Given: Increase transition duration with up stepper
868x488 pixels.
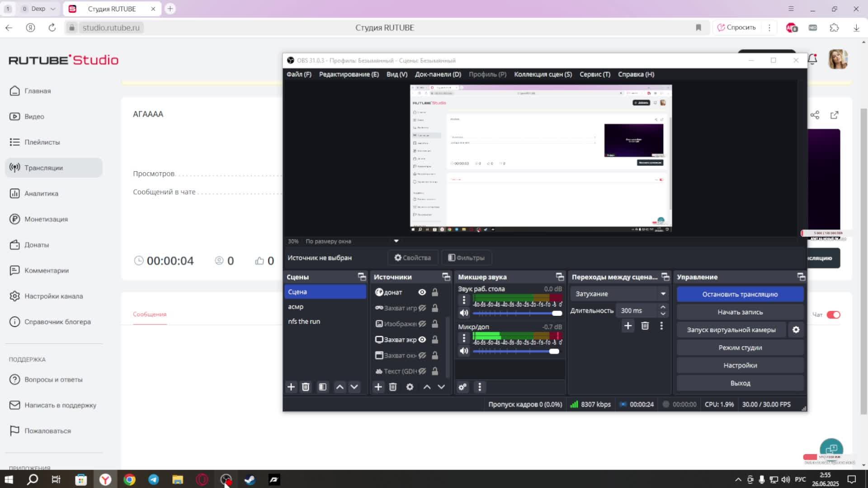Looking at the screenshot, I should (x=663, y=307).
